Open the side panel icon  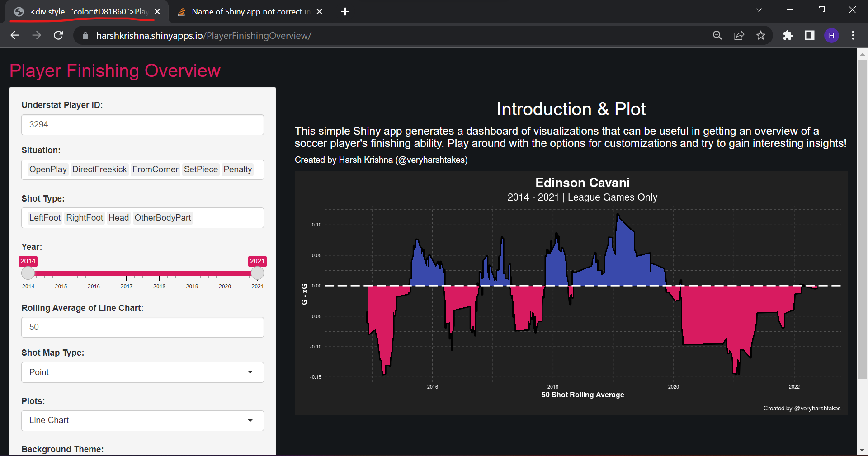(810, 35)
